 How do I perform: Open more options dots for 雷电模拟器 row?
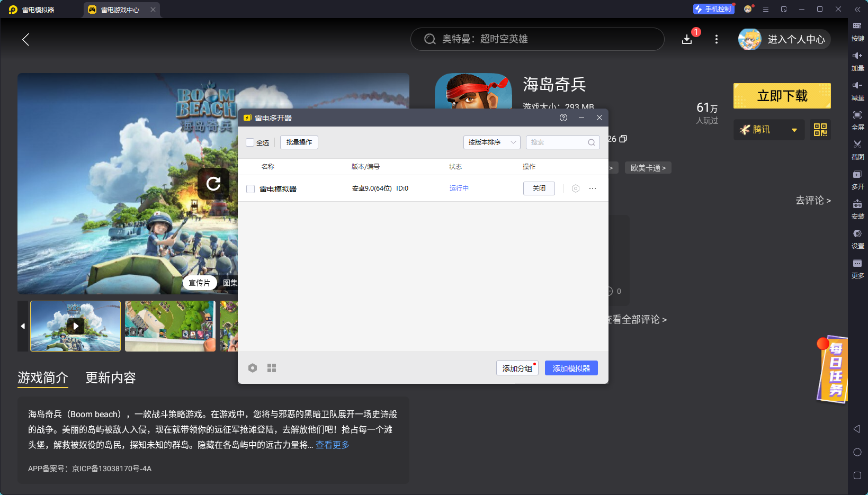pyautogui.click(x=593, y=188)
